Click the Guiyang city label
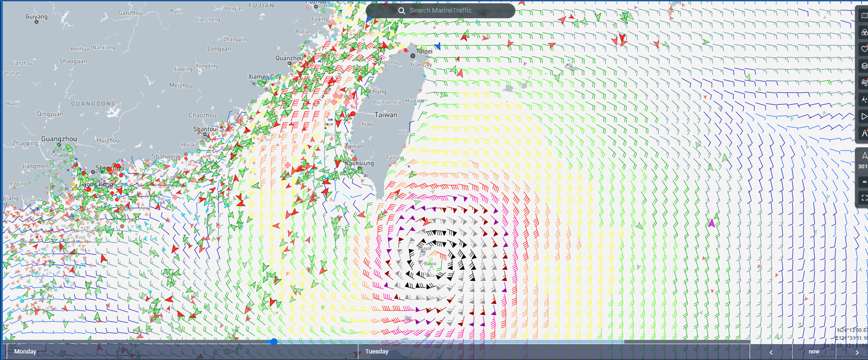The width and height of the screenshot is (868, 360). click(36, 16)
